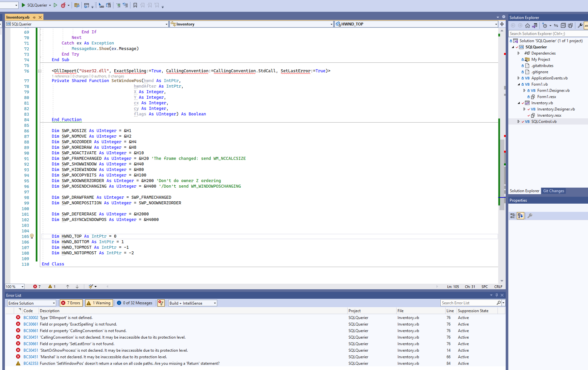This screenshot has width=588, height=370.
Task: Toggle the 1 Warning filter button
Action: click(99, 303)
